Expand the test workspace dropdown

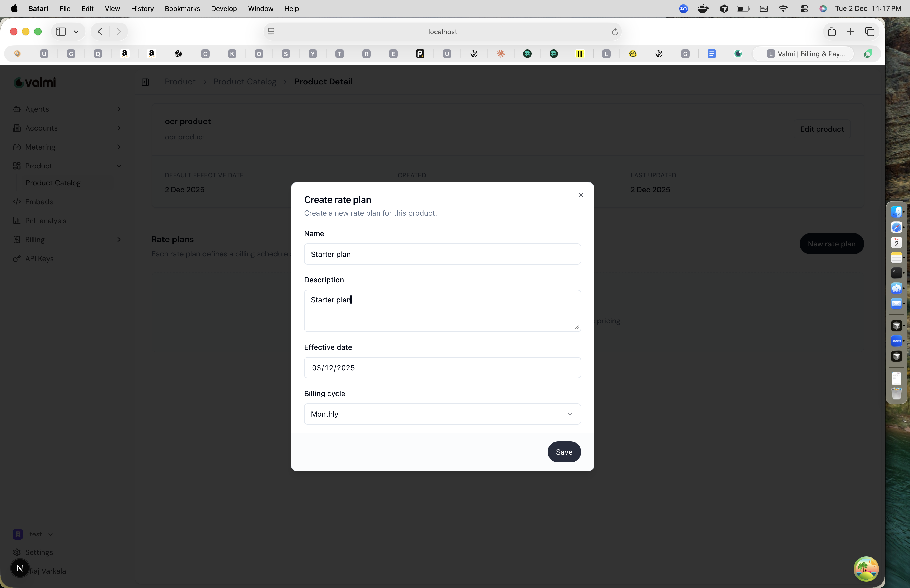point(50,534)
